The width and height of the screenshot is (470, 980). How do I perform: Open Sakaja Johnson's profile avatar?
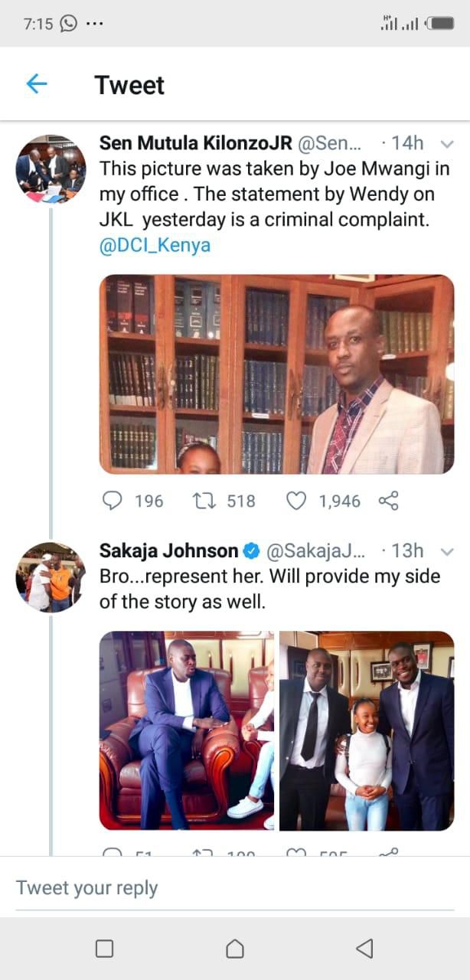point(51,577)
